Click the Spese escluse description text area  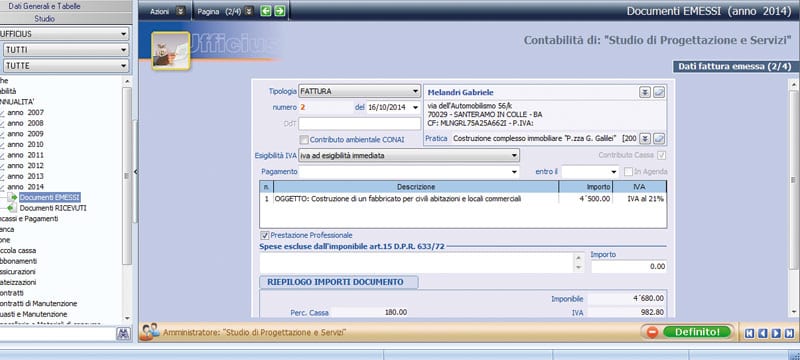416,263
